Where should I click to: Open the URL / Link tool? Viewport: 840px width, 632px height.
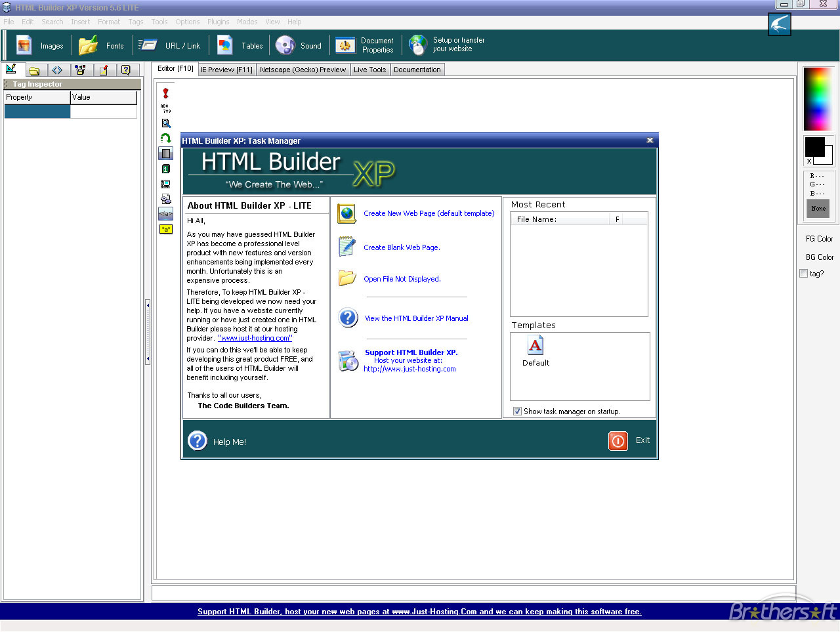pyautogui.click(x=169, y=45)
